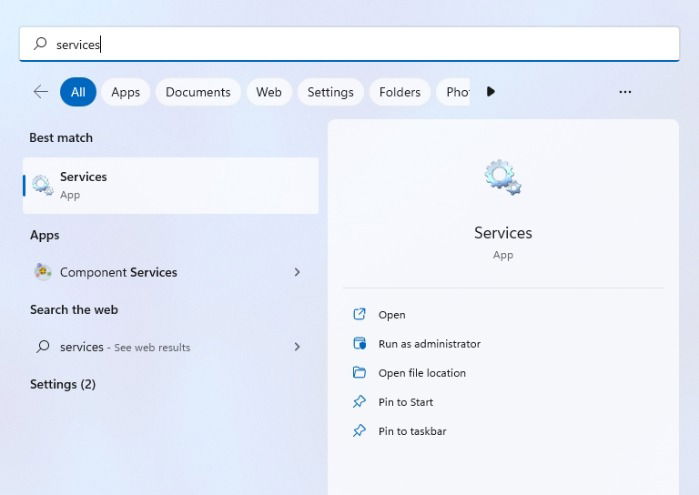Screen dimensions: 699x495
Task: Click the back arrow icon
Action: click(x=41, y=92)
